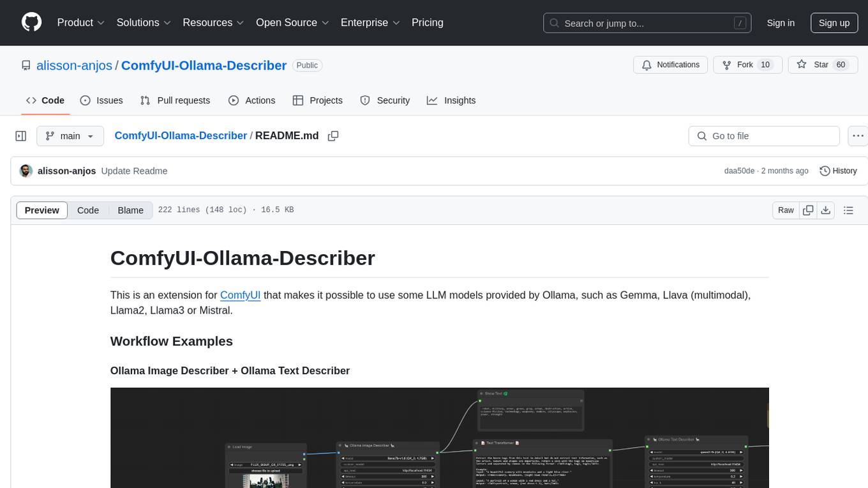Open commit hash daa50de

coord(739,171)
